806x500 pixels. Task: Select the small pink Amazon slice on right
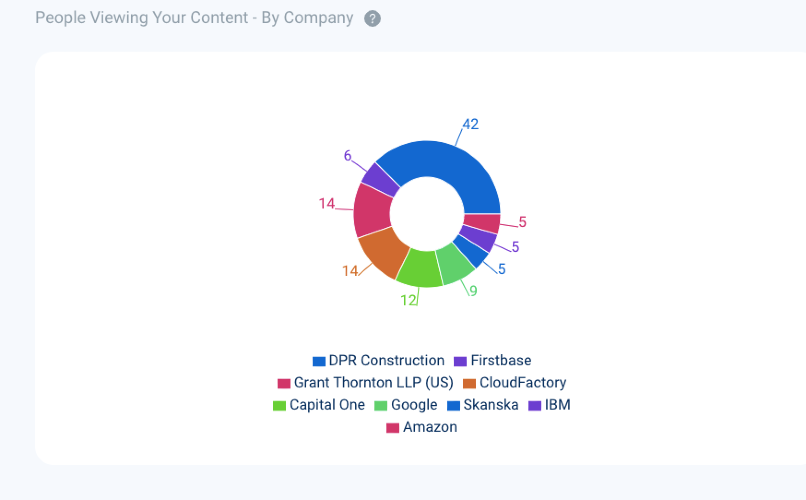[483, 223]
